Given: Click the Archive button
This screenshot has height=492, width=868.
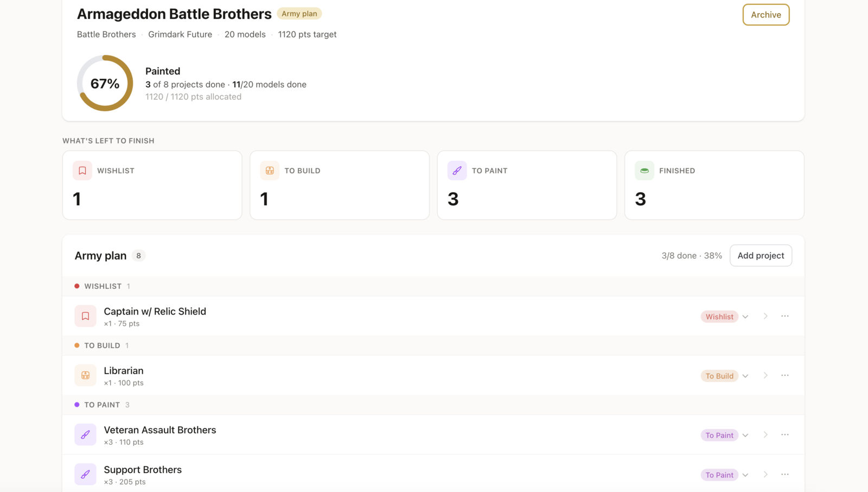Looking at the screenshot, I should click(x=766, y=15).
